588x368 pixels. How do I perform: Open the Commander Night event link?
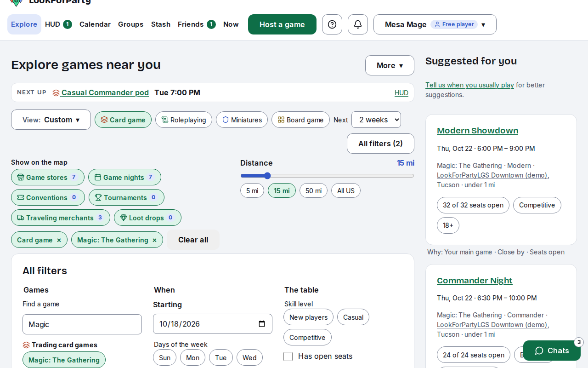click(x=475, y=281)
